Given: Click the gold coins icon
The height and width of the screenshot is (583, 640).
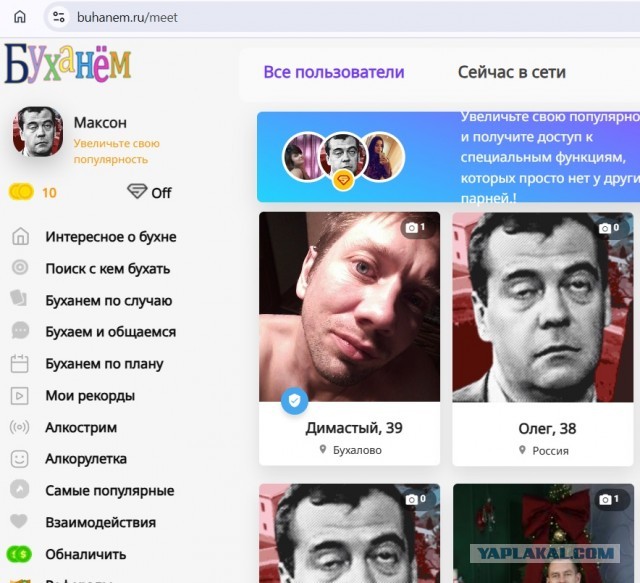Looking at the screenshot, I should click(x=21, y=192).
